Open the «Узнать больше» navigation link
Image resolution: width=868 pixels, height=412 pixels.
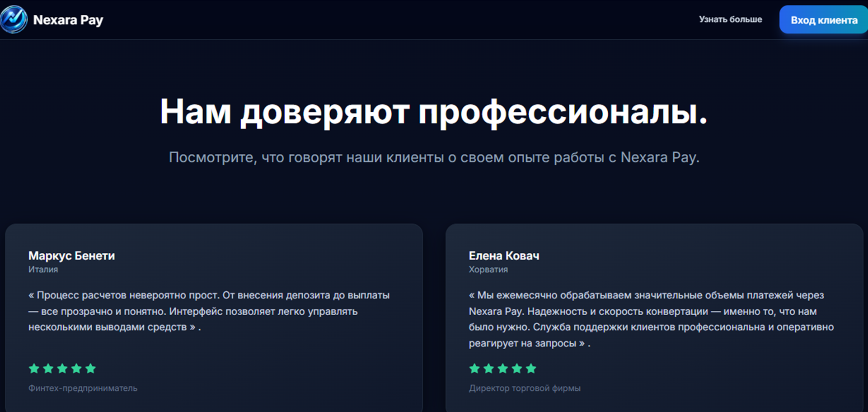[730, 19]
